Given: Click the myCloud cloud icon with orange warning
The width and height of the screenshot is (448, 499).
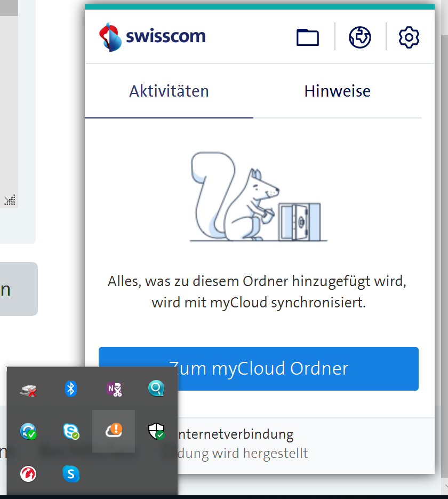Looking at the screenshot, I should click(114, 431).
